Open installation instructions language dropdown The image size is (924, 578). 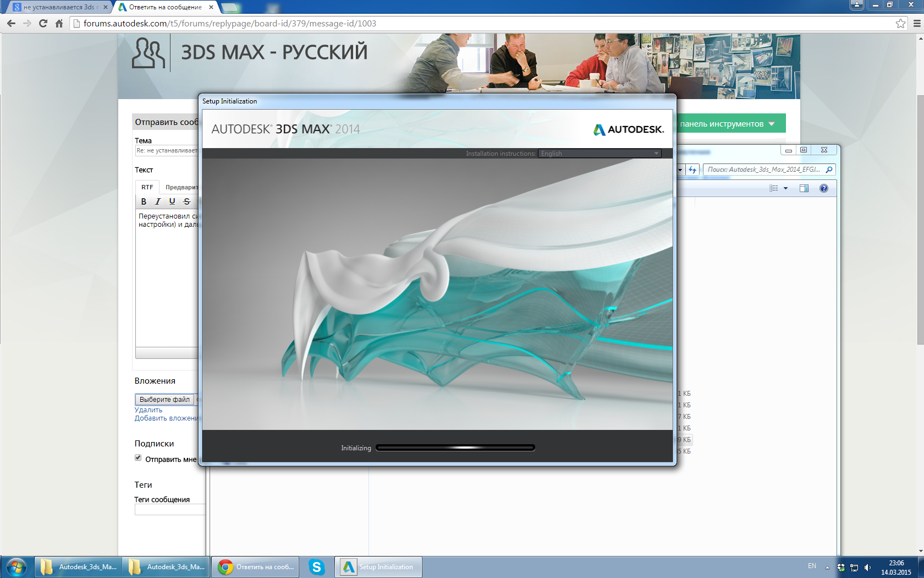pyautogui.click(x=599, y=154)
